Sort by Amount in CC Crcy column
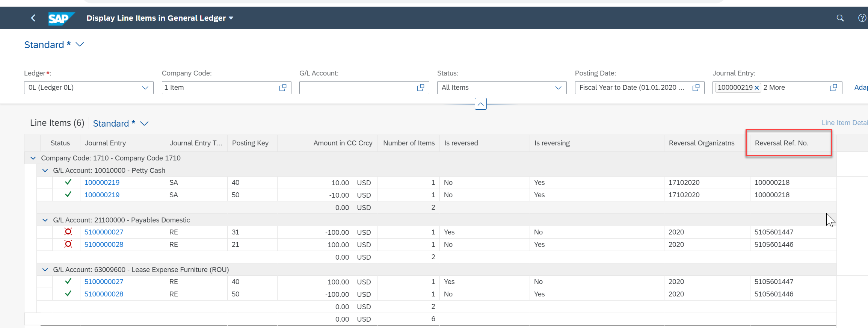 pyautogui.click(x=327, y=143)
